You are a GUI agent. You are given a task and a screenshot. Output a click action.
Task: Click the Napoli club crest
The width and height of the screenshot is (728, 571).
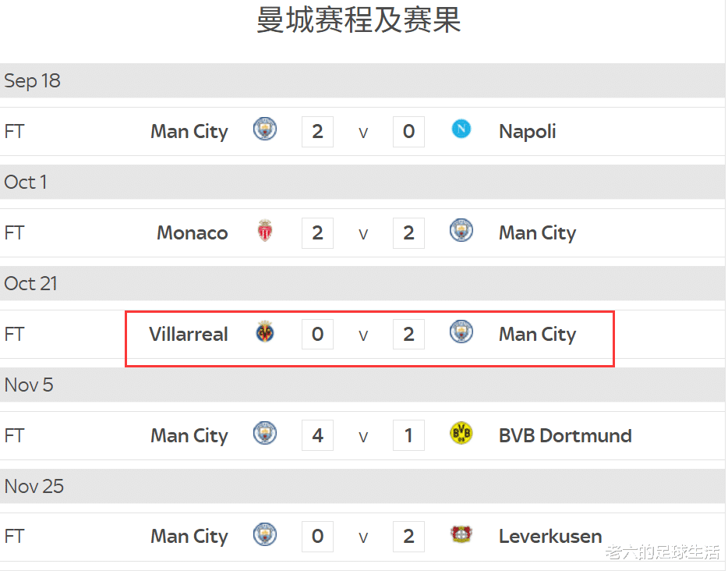(x=461, y=129)
